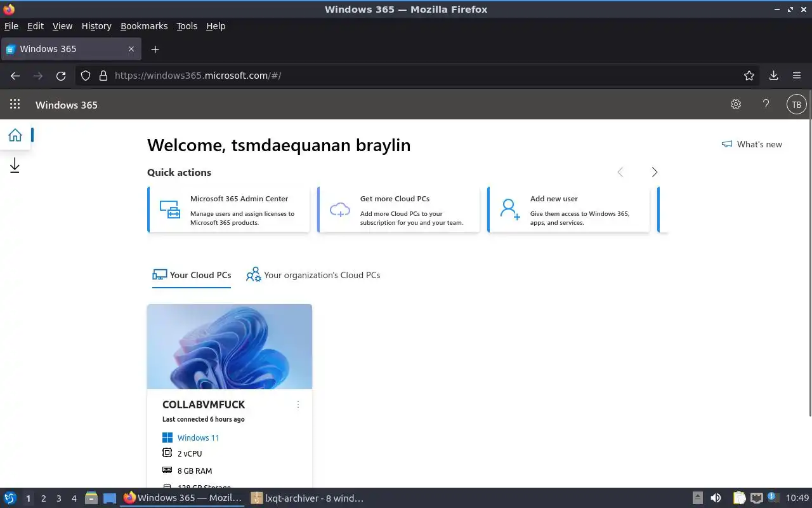Image resolution: width=812 pixels, height=508 pixels.
Task: Open a new tab with plus button
Action: point(155,49)
